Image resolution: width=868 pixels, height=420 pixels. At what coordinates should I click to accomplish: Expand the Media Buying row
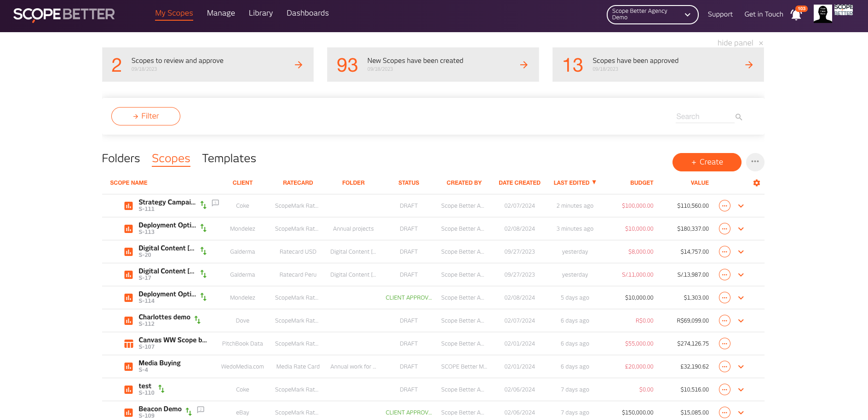[741, 367]
